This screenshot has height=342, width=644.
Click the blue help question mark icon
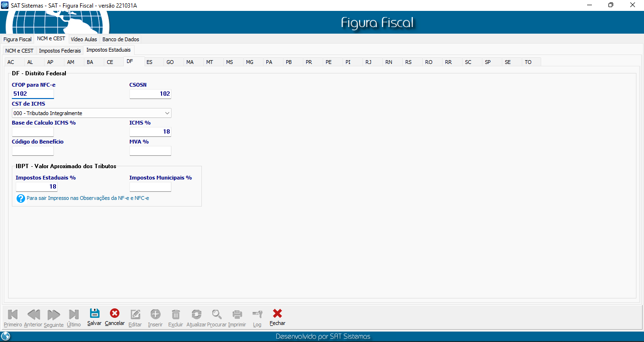(20, 198)
